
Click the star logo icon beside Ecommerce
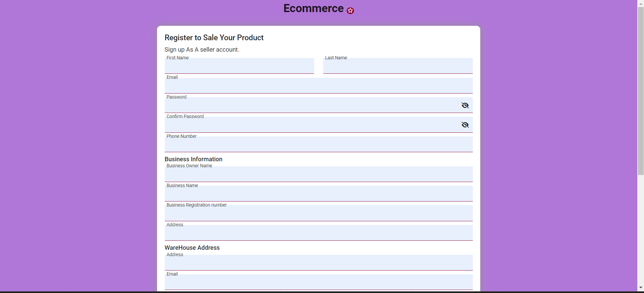click(350, 11)
